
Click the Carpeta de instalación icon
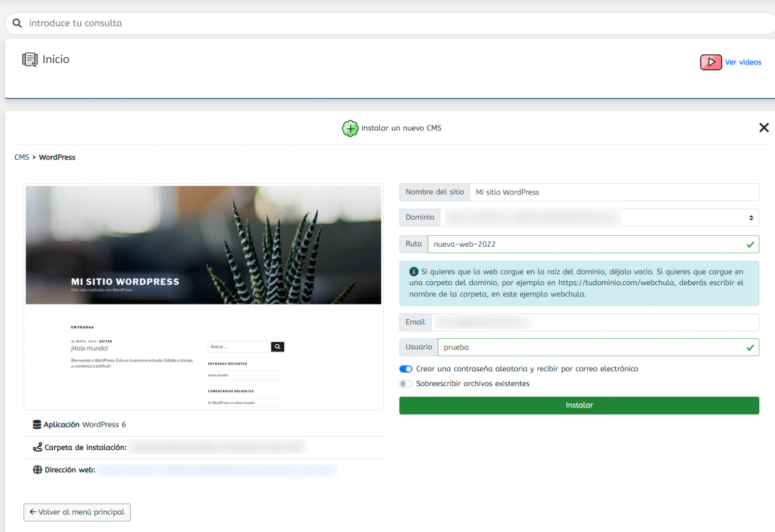37,447
